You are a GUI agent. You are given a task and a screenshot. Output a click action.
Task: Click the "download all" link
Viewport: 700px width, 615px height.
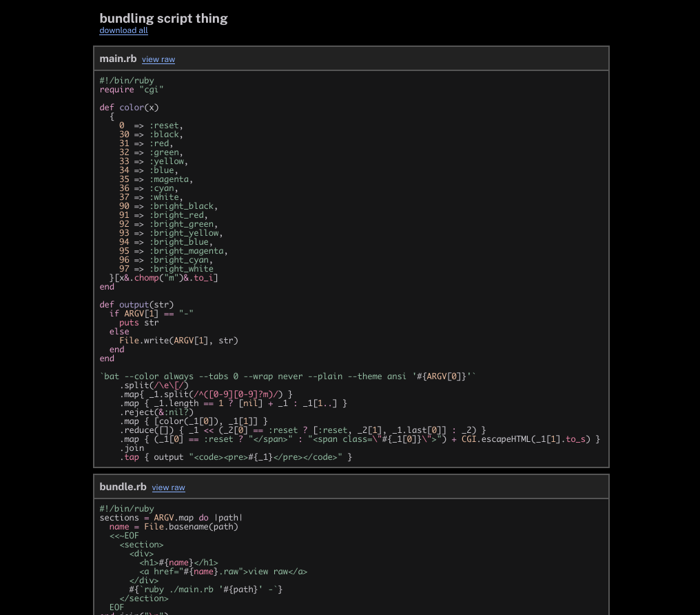coord(123,30)
